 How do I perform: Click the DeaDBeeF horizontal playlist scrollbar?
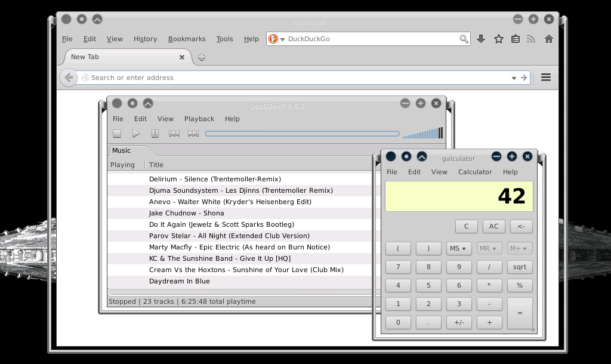point(240,292)
